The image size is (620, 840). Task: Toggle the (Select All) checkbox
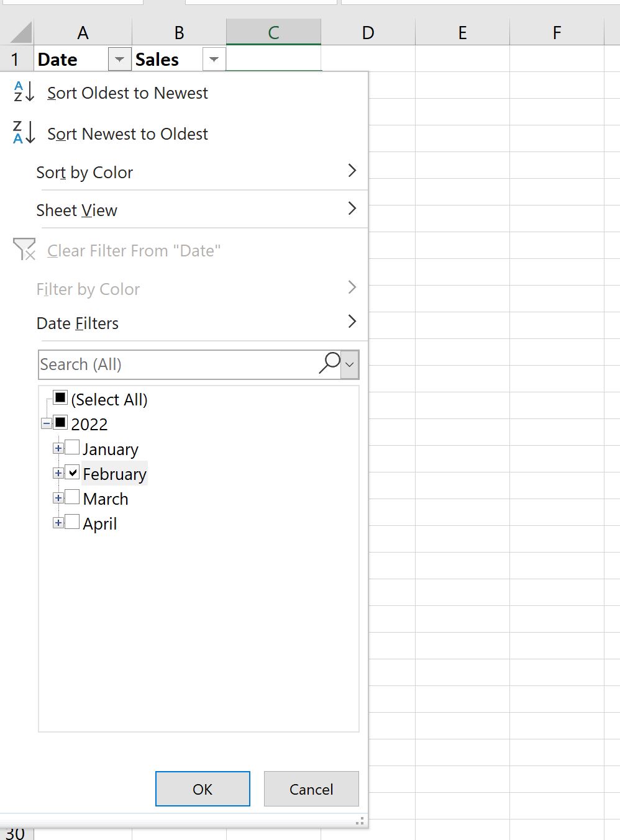pos(60,398)
